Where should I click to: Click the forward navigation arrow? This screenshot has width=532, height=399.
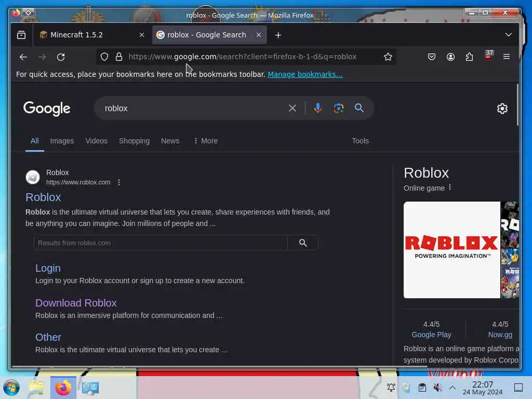click(42, 57)
